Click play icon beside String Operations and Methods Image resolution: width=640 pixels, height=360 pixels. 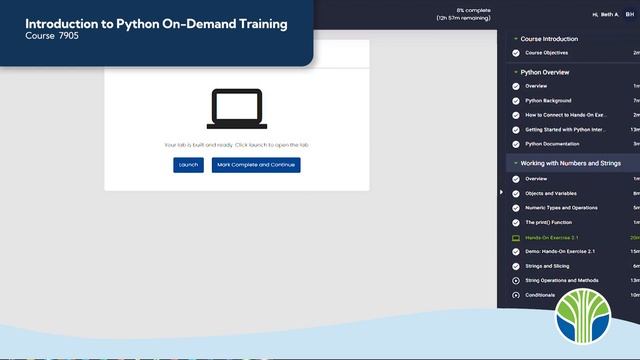pyautogui.click(x=516, y=280)
